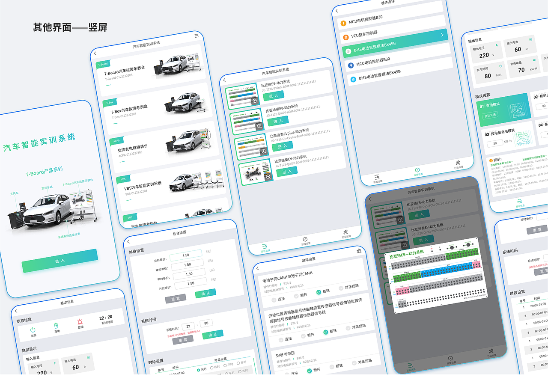Click the 充电 battery icon

56,326
